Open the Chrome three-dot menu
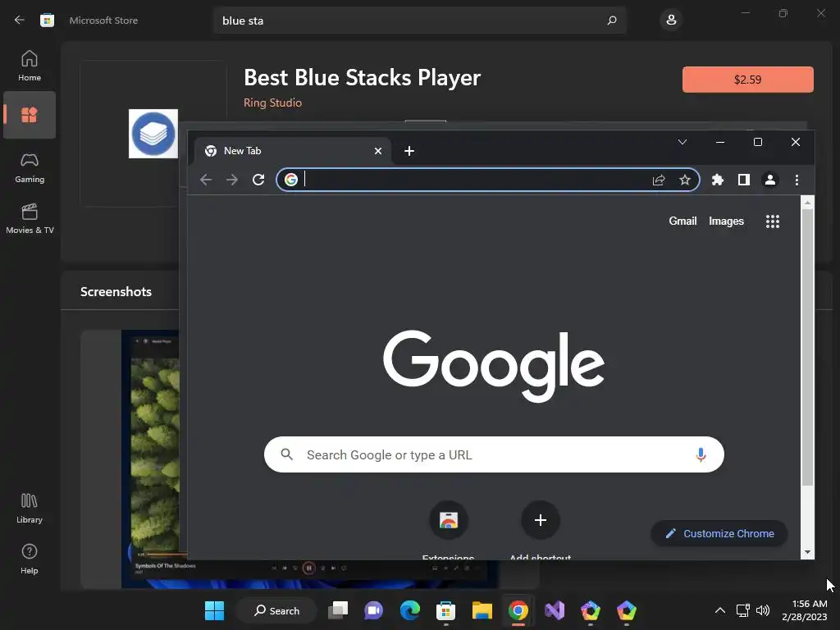840x630 pixels. tap(797, 180)
